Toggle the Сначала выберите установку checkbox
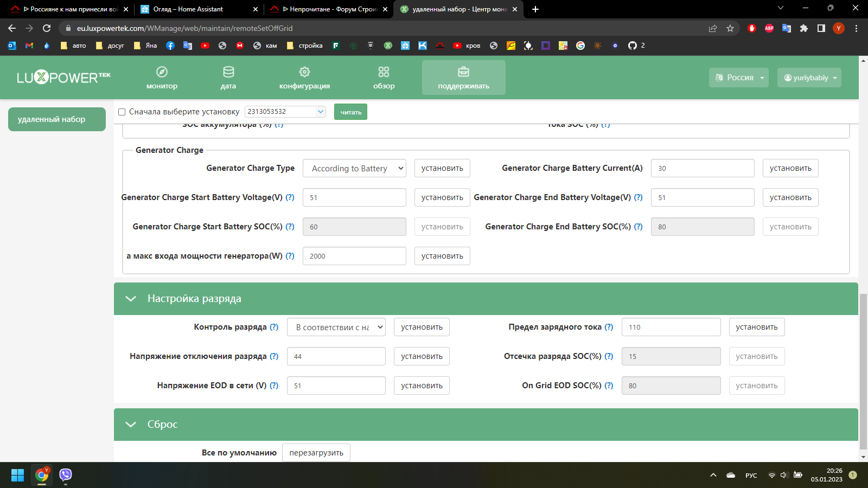This screenshot has height=488, width=868. 122,112
